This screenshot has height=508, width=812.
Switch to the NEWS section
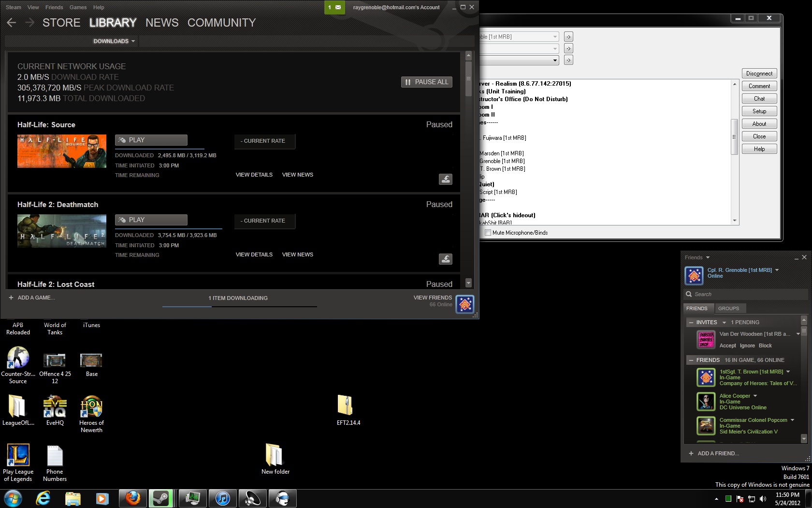tap(162, 23)
